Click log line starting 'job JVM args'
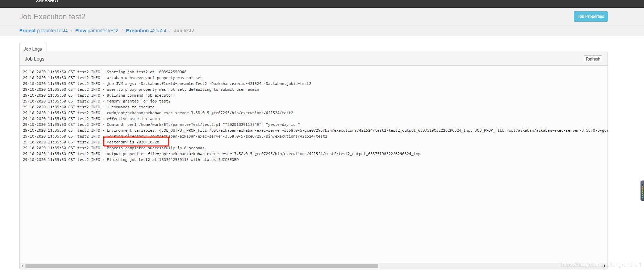The width and height of the screenshot is (644, 271). 167,84
